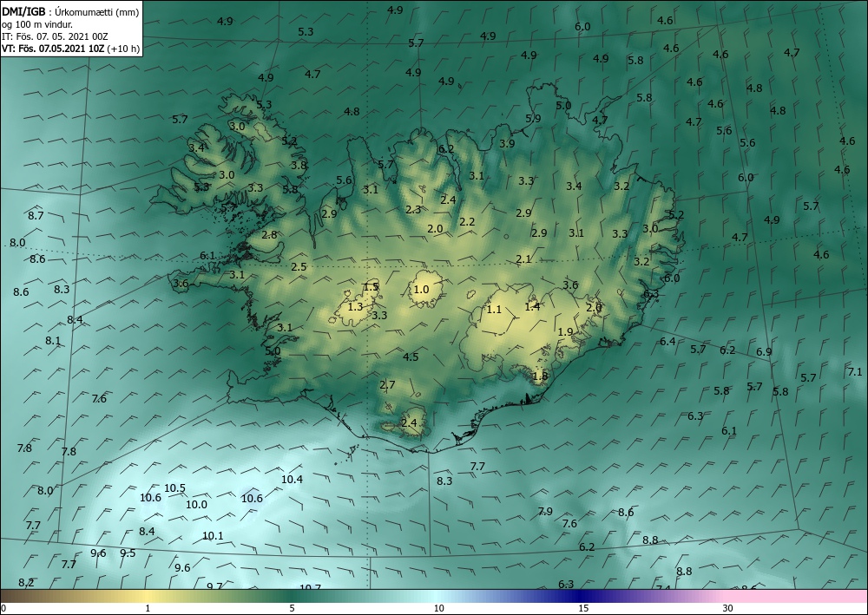The image size is (868, 615).
Task: Click the 2.8 value near the Westfjords base
Action: point(269,235)
